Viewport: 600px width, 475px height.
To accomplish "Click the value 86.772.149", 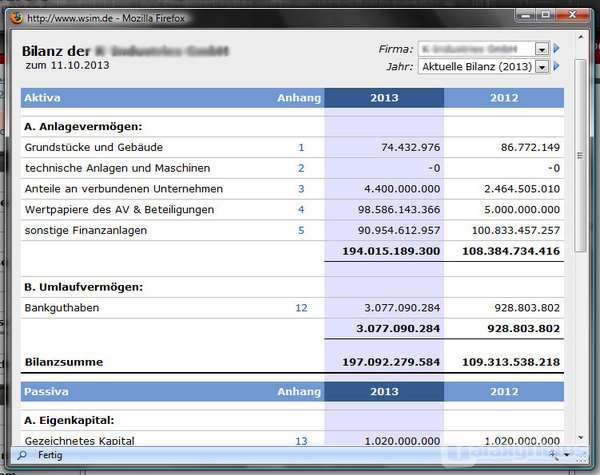I will pos(530,147).
